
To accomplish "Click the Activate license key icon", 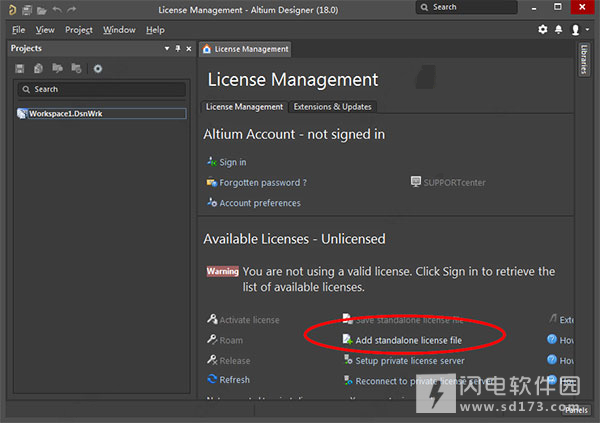I will point(212,319).
